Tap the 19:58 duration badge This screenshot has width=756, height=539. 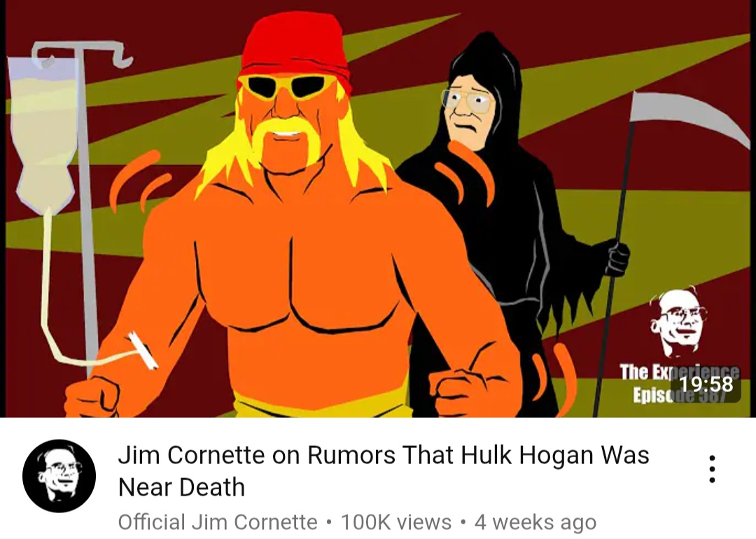pyautogui.click(x=706, y=384)
